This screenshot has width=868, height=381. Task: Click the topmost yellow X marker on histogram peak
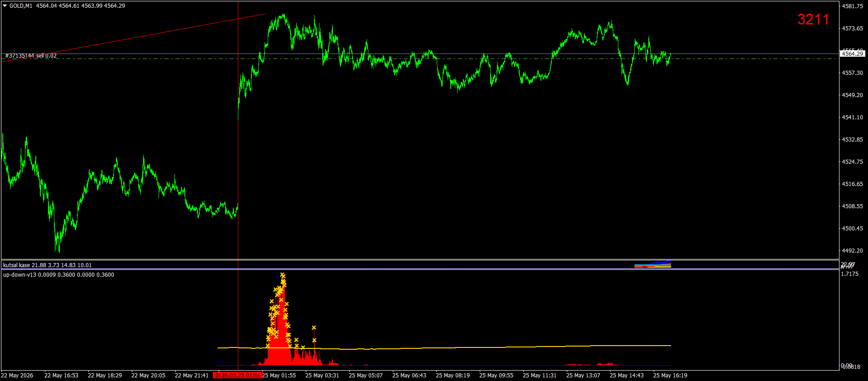[x=282, y=275]
